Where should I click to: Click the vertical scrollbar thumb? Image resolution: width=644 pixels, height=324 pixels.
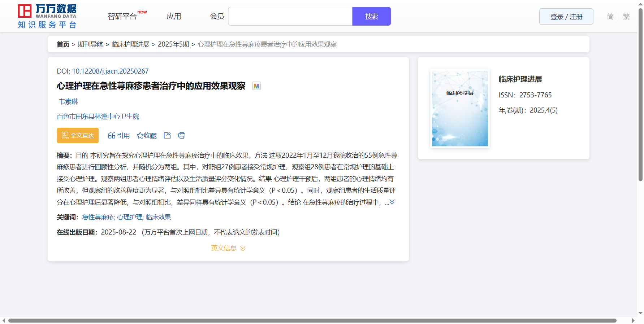click(640, 95)
